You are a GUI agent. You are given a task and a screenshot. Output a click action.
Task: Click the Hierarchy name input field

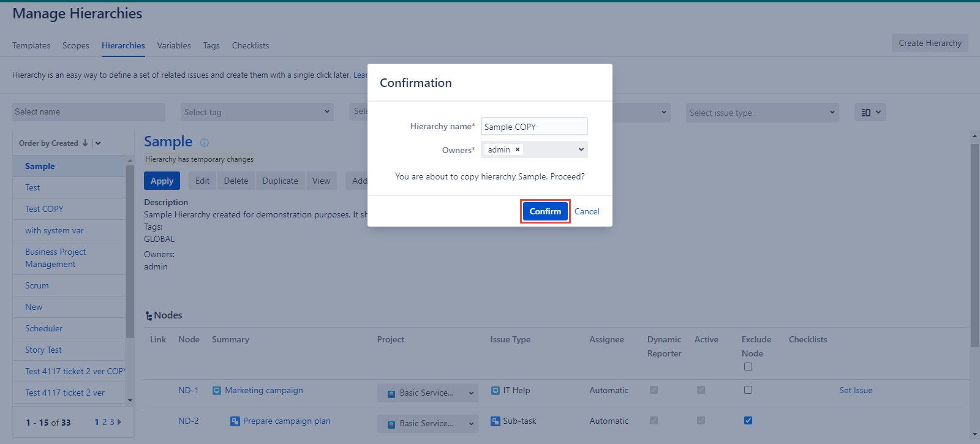click(533, 127)
